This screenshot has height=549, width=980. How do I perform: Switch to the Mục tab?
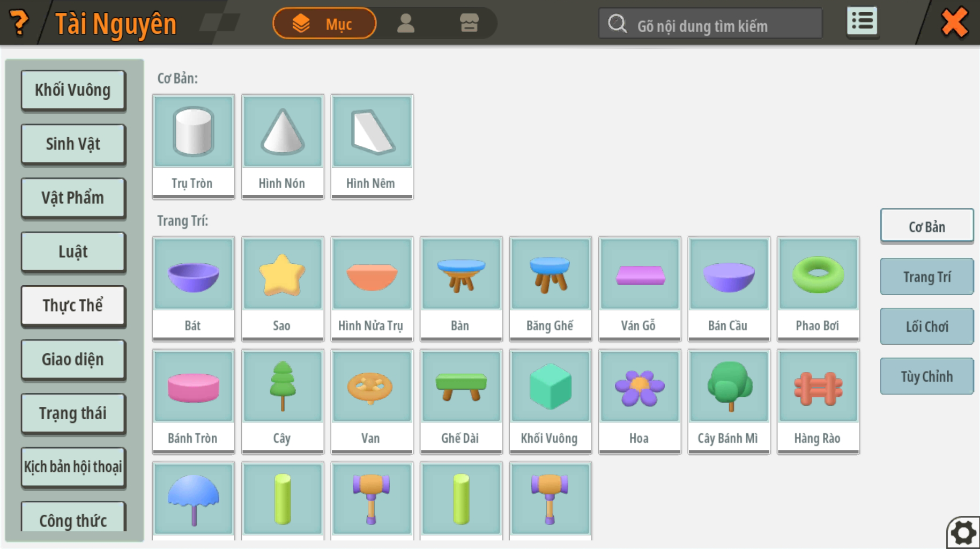324,24
